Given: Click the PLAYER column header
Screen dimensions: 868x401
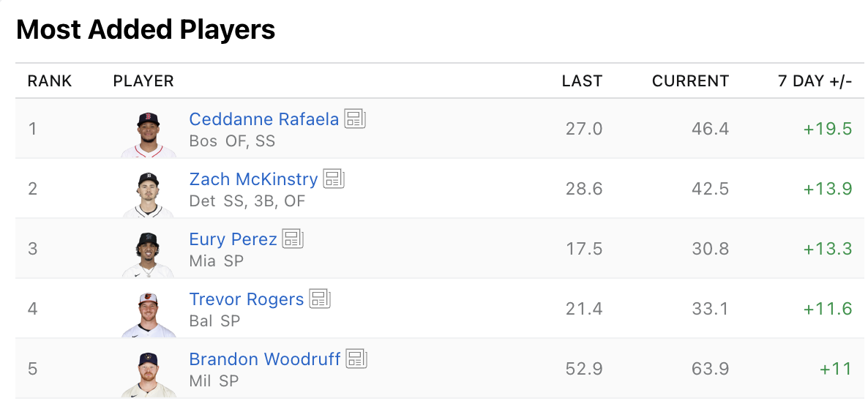Looking at the screenshot, I should click(143, 81).
